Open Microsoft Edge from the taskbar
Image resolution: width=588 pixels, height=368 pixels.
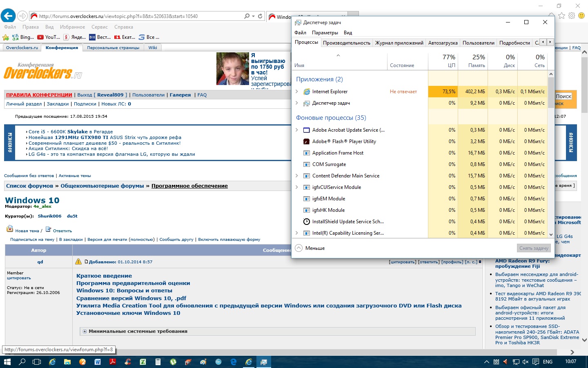pyautogui.click(x=234, y=362)
